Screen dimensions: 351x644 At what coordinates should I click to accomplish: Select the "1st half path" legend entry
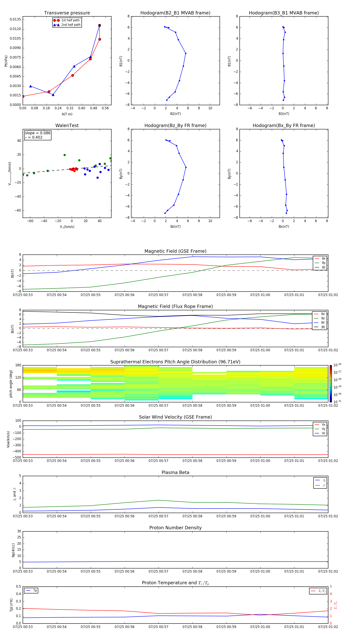point(67,20)
